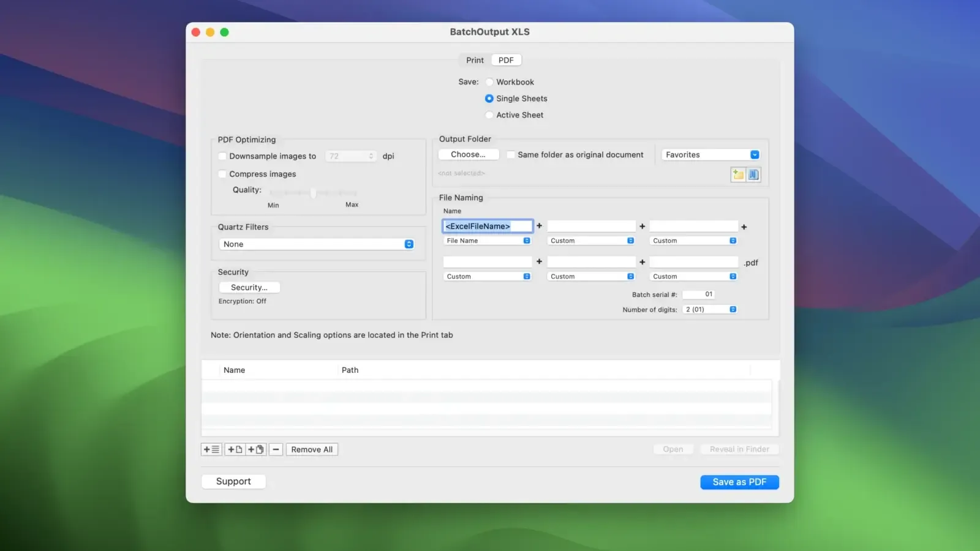The image size is (980, 551).
Task: Open the File Name naming dropdown
Action: tap(487, 241)
